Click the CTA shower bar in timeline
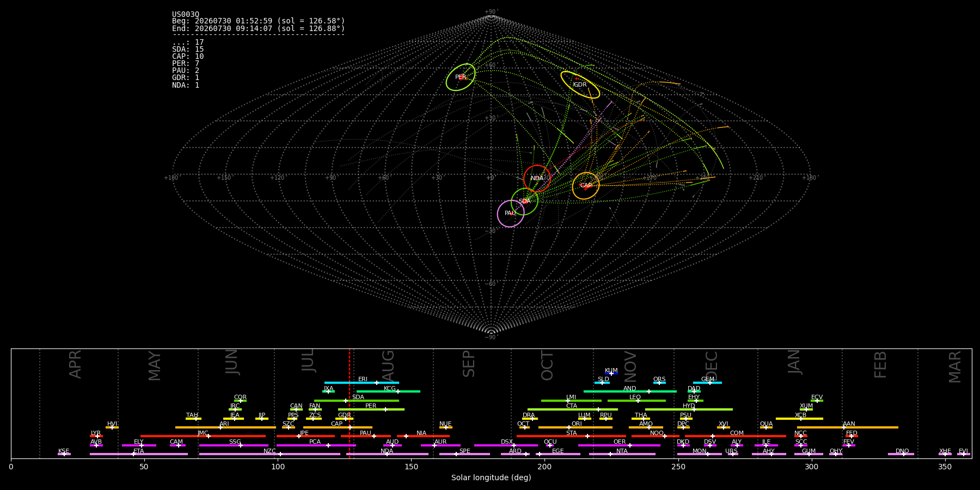Viewport: 980px width, 490px height. [573, 409]
